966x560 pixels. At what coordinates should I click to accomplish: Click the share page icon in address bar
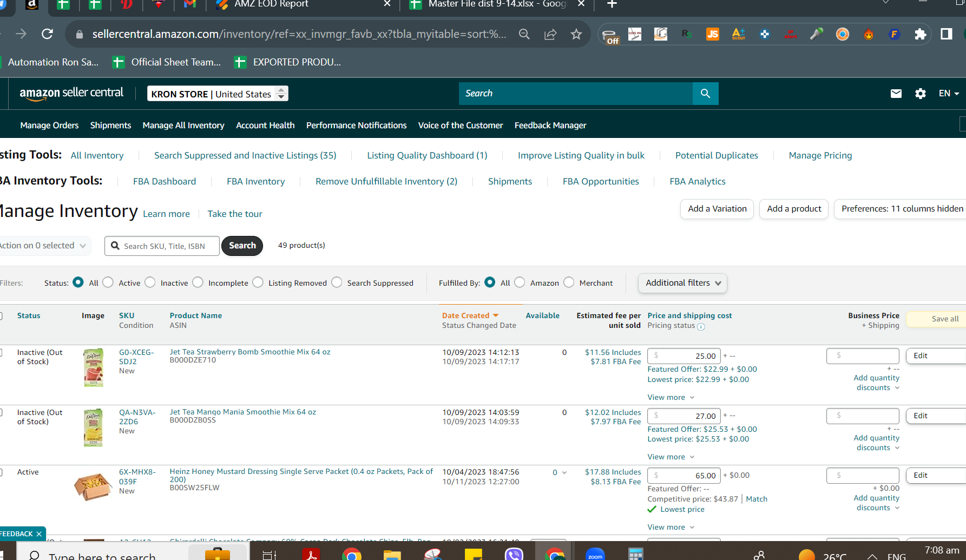coord(550,34)
